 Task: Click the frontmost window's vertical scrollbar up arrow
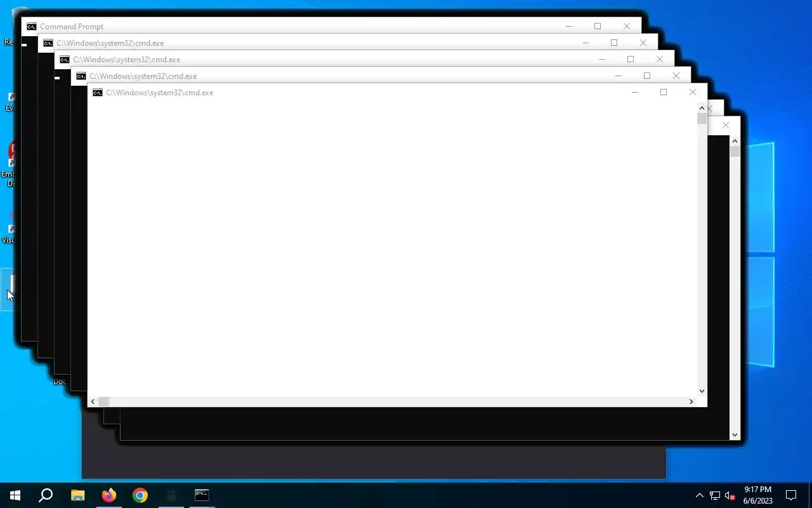(702, 107)
